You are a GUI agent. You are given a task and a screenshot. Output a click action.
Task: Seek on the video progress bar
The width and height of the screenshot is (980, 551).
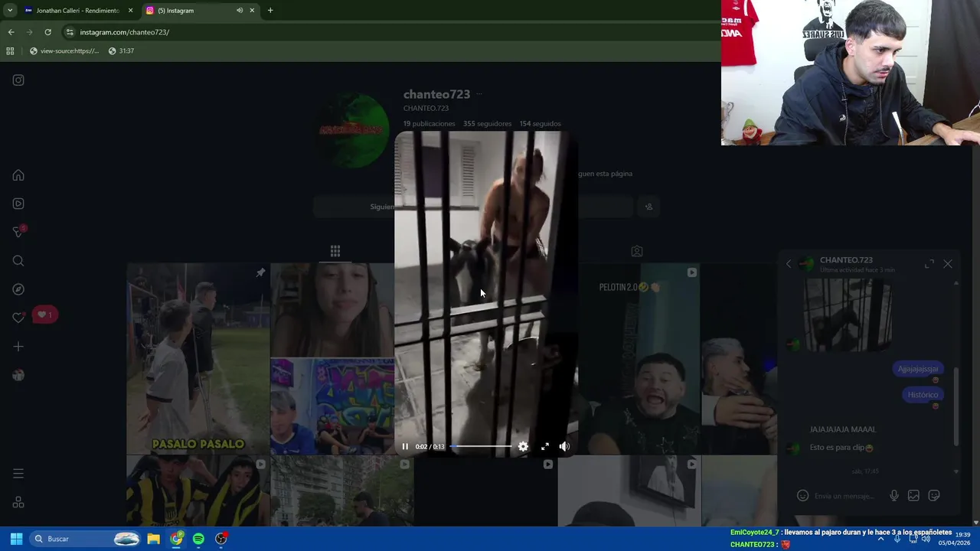coord(481,446)
